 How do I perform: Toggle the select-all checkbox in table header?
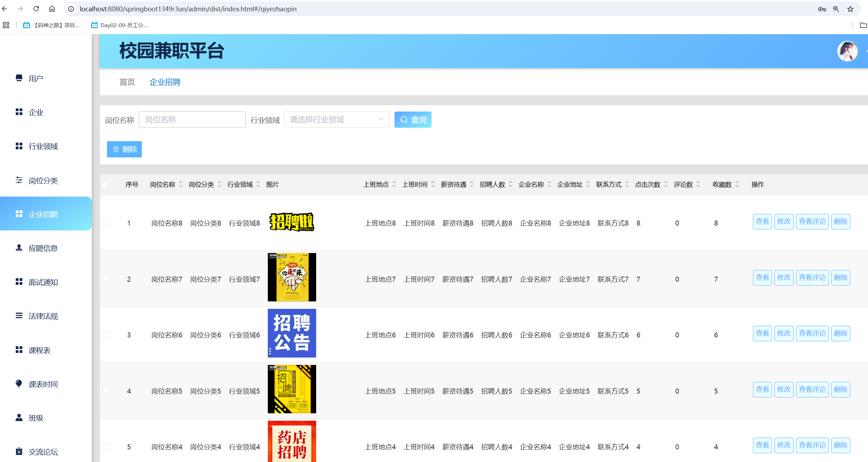[105, 185]
